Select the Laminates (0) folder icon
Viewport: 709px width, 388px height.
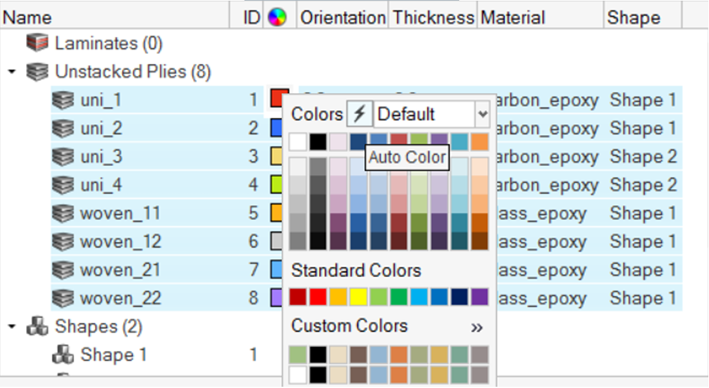tap(37, 43)
